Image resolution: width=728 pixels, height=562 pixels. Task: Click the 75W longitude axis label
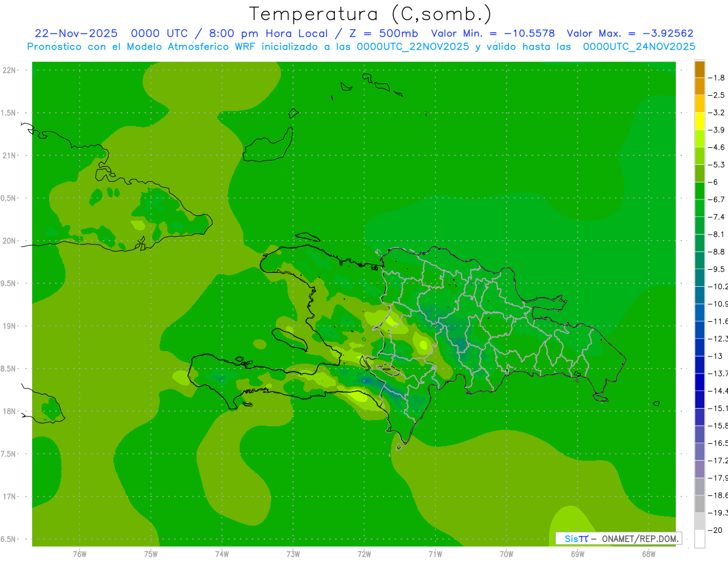(x=150, y=554)
